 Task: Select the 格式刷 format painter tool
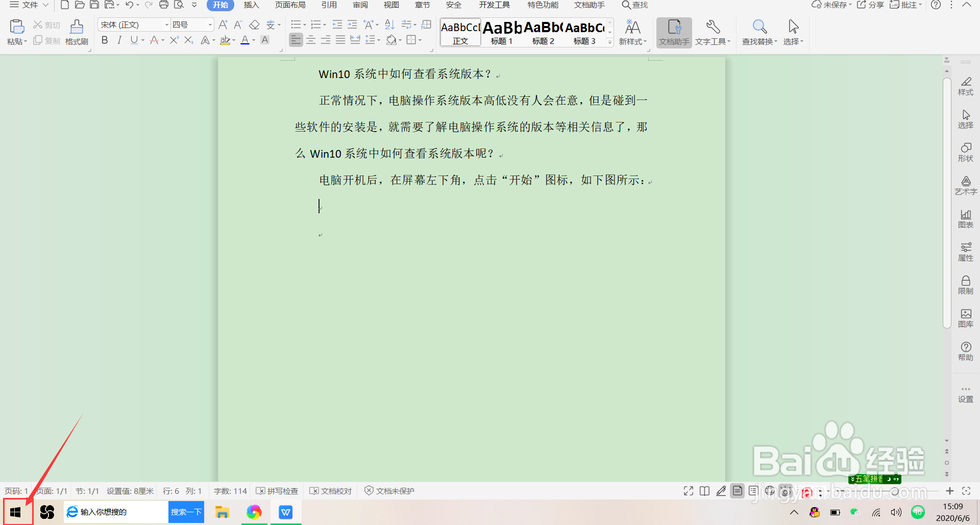coord(76,32)
